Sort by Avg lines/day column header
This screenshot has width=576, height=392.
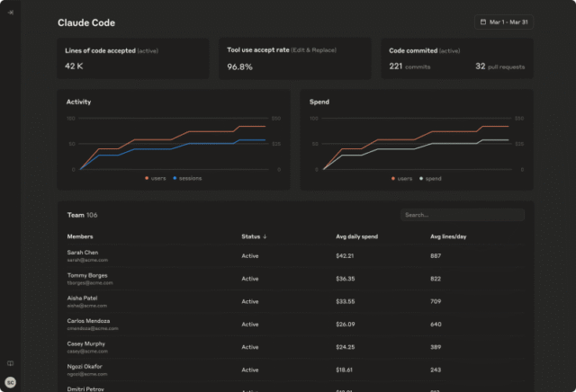448,236
